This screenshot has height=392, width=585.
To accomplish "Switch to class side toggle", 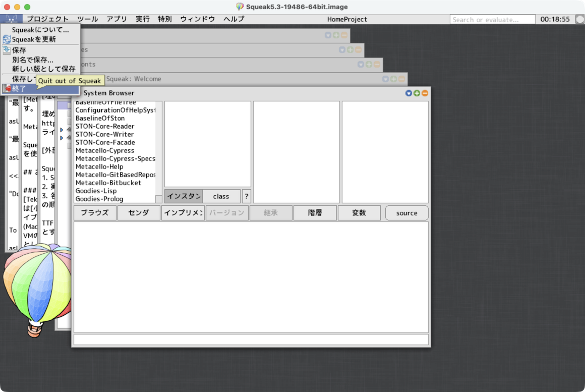I will (x=221, y=196).
